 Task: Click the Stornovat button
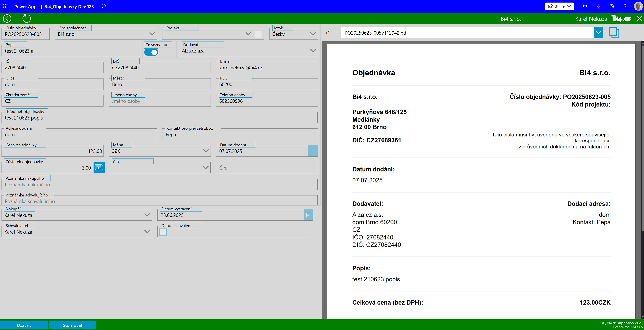(x=72, y=325)
